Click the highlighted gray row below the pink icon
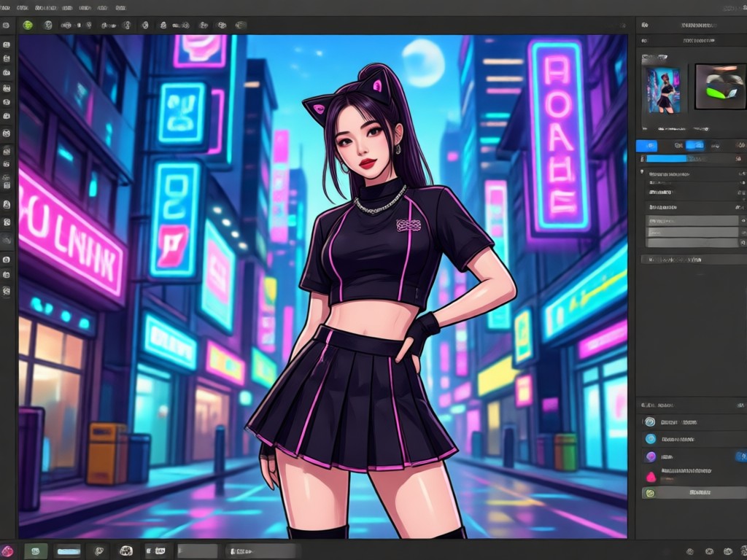 (694, 492)
